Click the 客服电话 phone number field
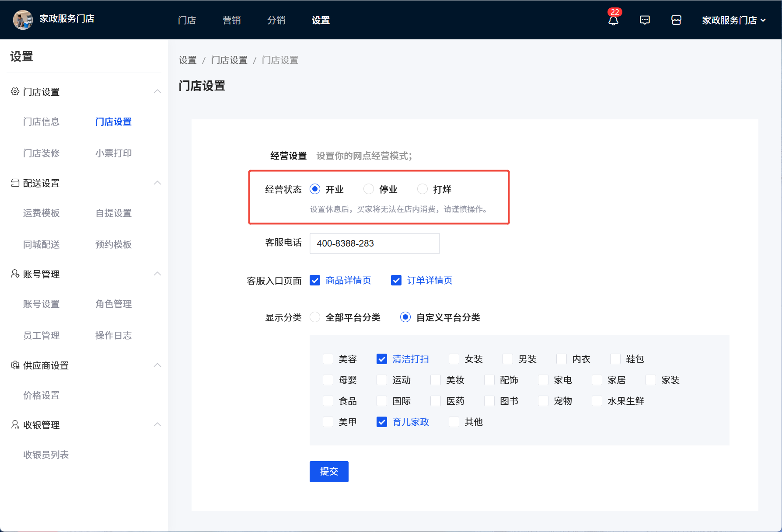The width and height of the screenshot is (782, 532). click(374, 243)
